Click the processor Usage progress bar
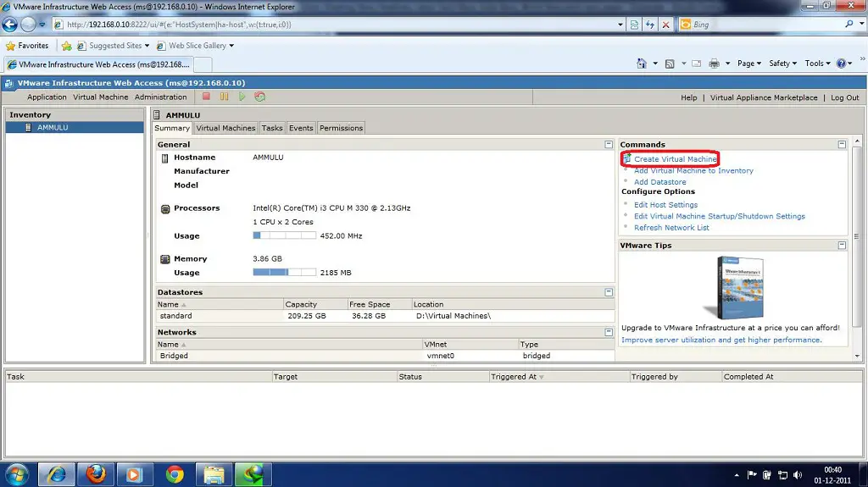The height and width of the screenshot is (487, 868). coord(285,235)
